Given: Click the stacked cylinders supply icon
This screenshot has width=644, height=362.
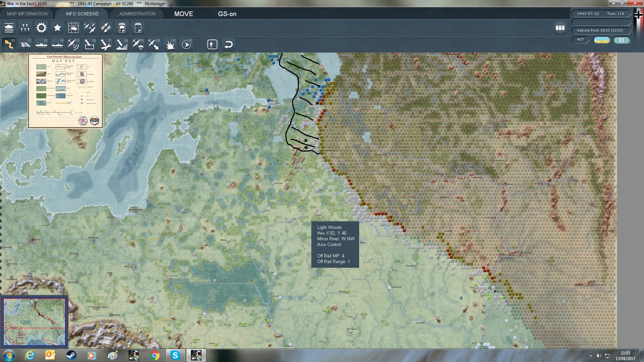Looking at the screenshot, I should pyautogui.click(x=560, y=28).
